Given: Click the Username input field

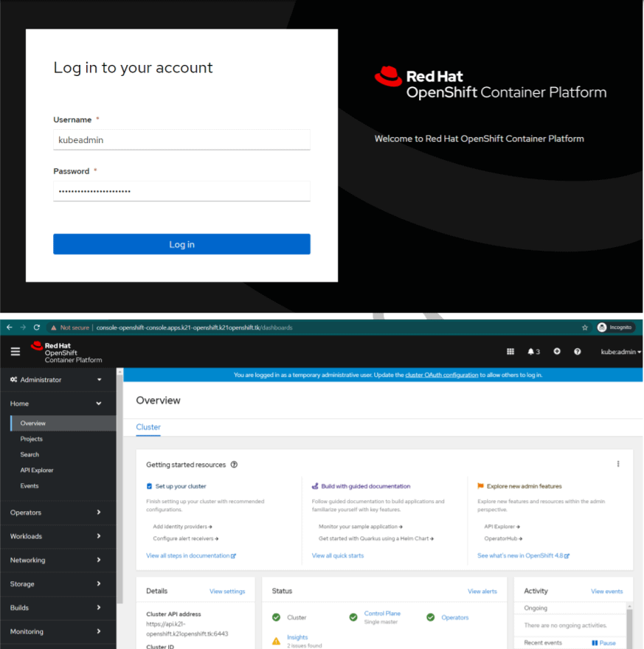Looking at the screenshot, I should pos(181,139).
